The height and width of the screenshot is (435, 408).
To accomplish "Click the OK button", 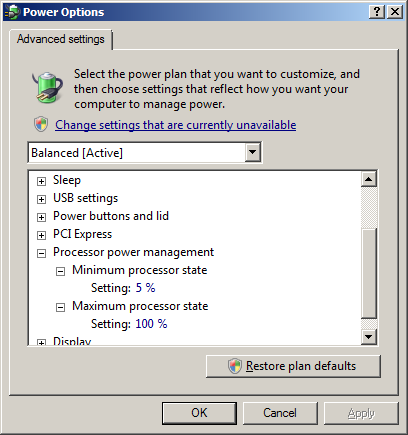I will [199, 413].
